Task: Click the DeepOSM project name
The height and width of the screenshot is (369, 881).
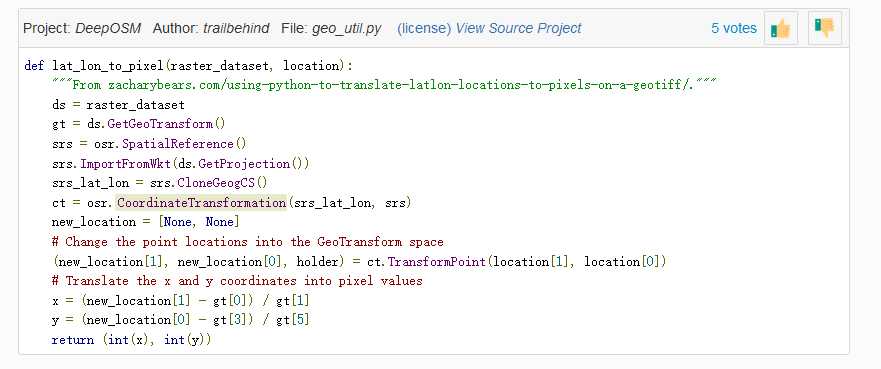Action: (108, 28)
